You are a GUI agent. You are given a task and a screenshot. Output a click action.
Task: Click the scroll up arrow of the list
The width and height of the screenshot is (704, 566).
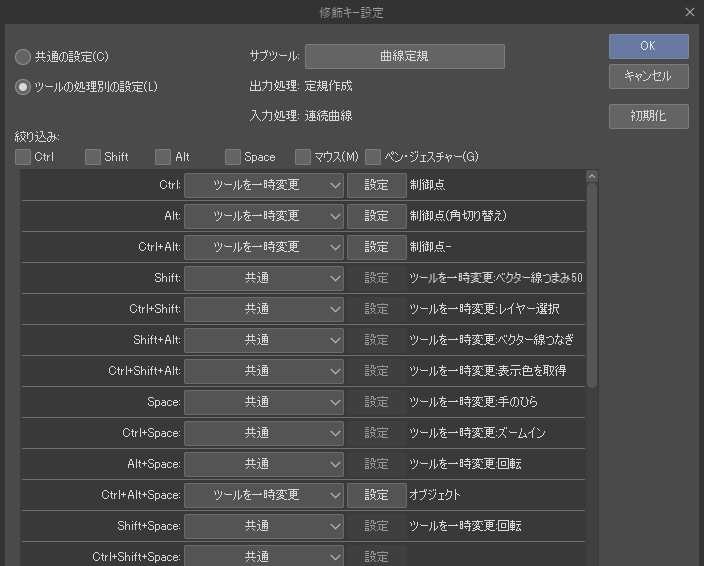[x=592, y=176]
